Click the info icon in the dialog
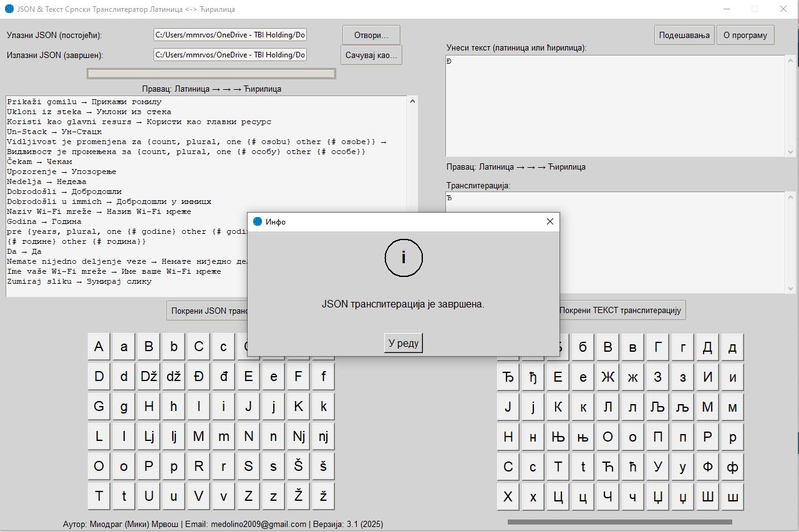Viewport: 799px width, 532px height. point(404,257)
